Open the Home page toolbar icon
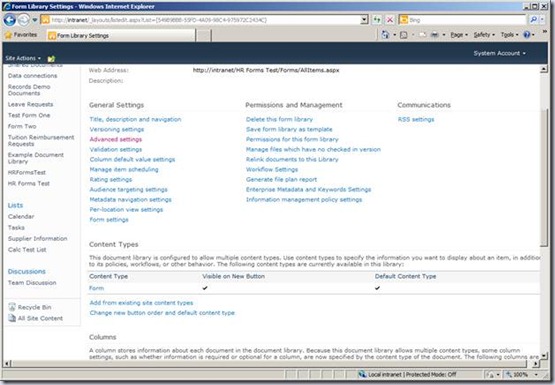This screenshot has width=555, height=385. click(x=385, y=35)
